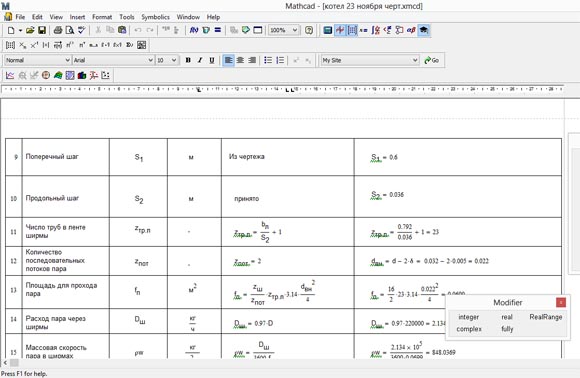580x378 pixels.
Task: Insert contour plot icon
Action: point(70,75)
